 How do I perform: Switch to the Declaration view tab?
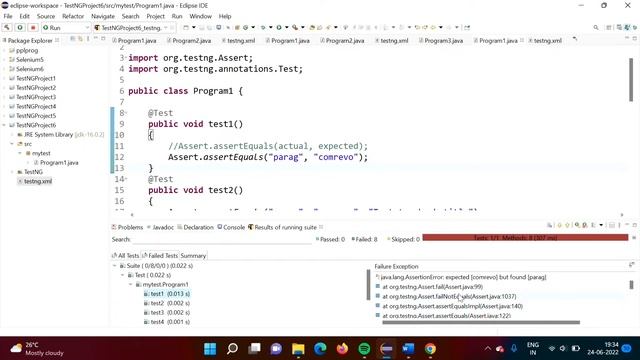tap(195, 227)
